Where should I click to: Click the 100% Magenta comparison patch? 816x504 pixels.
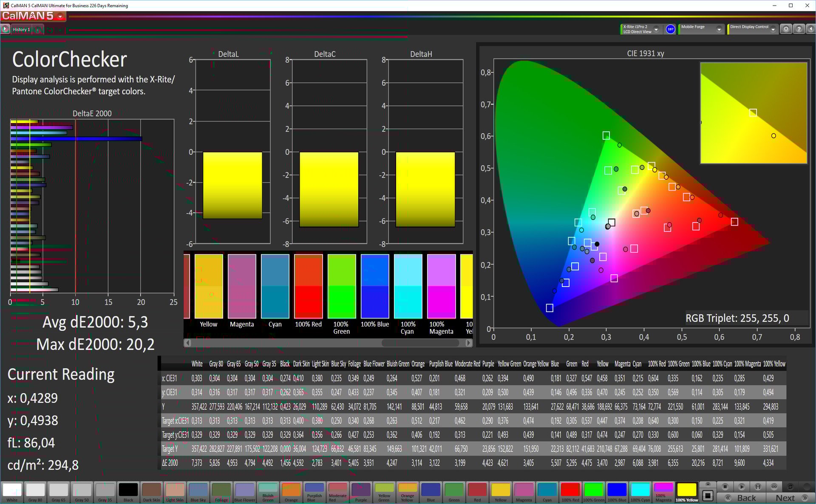pyautogui.click(x=441, y=286)
